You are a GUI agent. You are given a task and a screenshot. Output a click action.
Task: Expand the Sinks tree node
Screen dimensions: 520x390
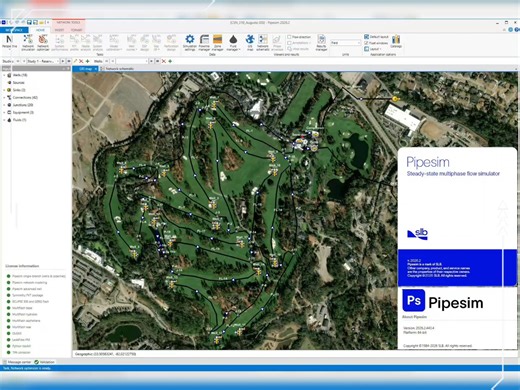tap(4, 90)
